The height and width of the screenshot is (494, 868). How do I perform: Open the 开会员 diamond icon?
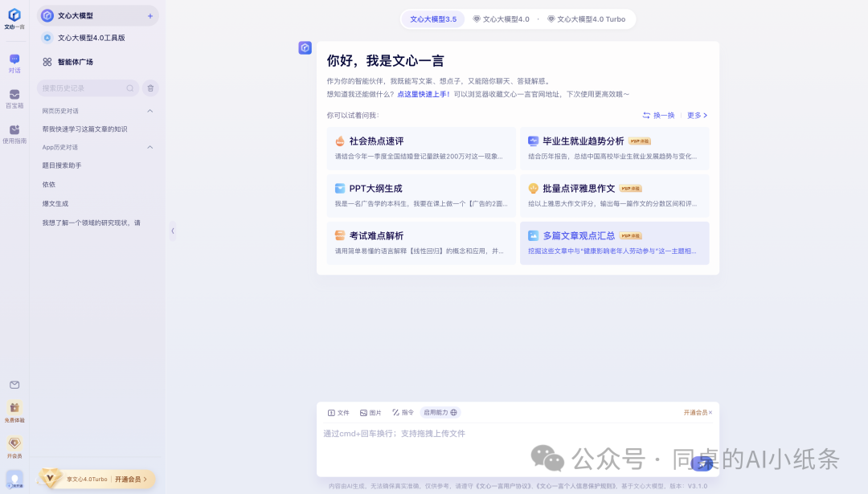pos(14,444)
